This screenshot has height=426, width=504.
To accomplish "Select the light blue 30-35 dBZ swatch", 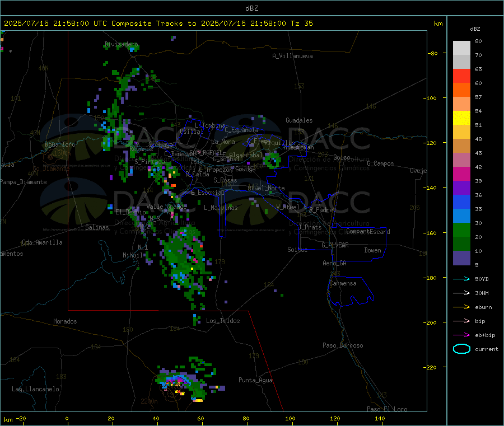I will pyautogui.click(x=461, y=216).
